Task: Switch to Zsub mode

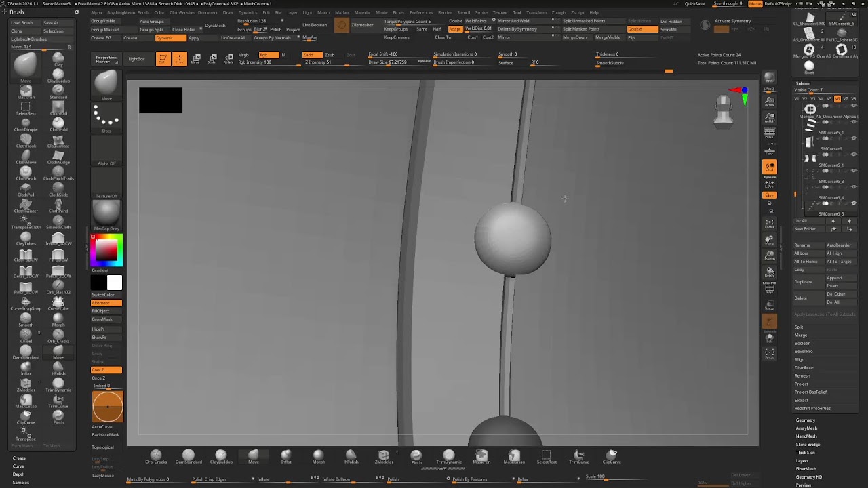Action: pyautogui.click(x=330, y=55)
